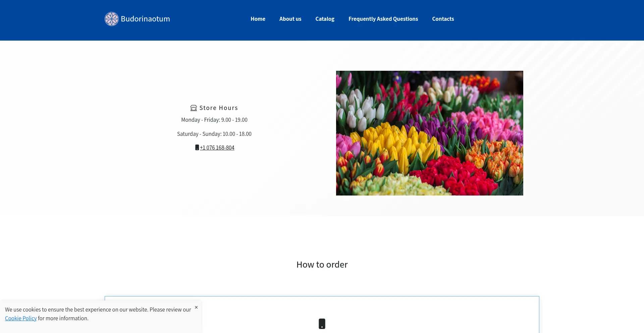Click the colorful tulips photo

tap(429, 133)
